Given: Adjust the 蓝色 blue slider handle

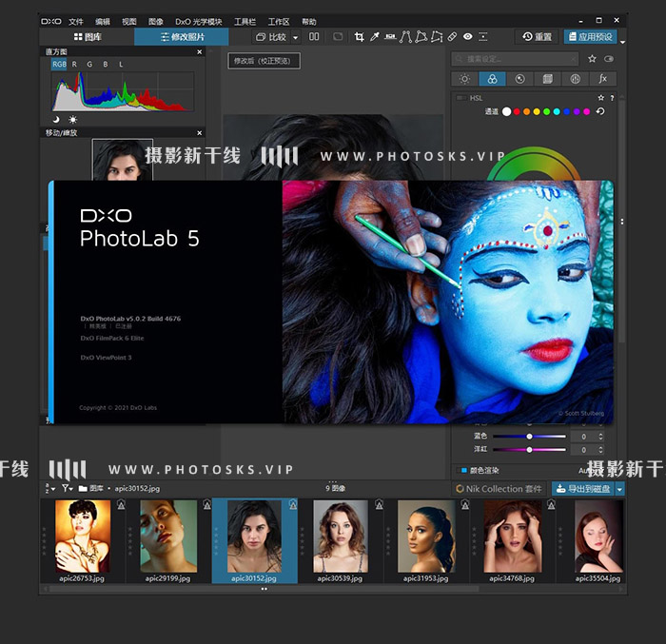Looking at the screenshot, I should (x=529, y=437).
